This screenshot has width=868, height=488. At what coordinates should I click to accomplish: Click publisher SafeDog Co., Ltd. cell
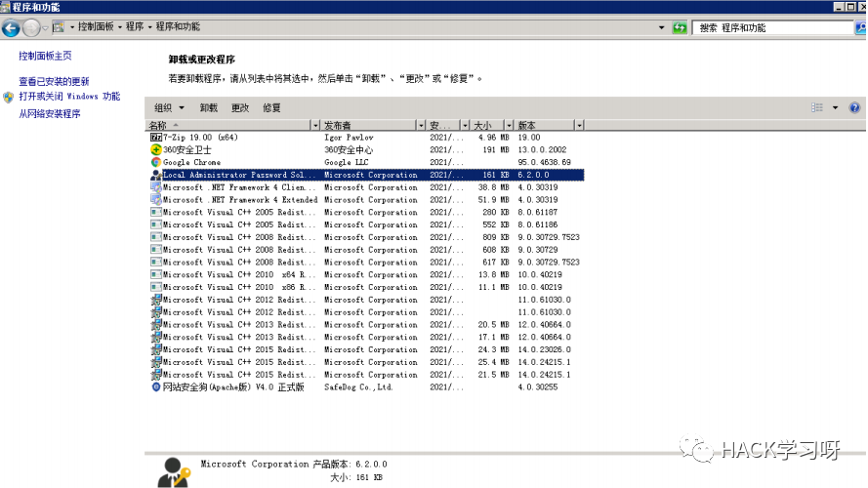click(358, 387)
